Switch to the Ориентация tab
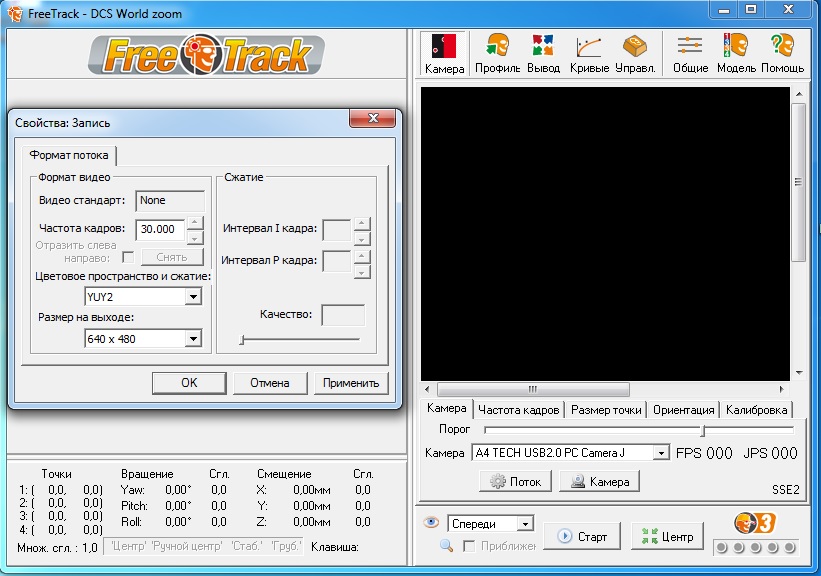Screen dimensions: 821x576 [683, 410]
